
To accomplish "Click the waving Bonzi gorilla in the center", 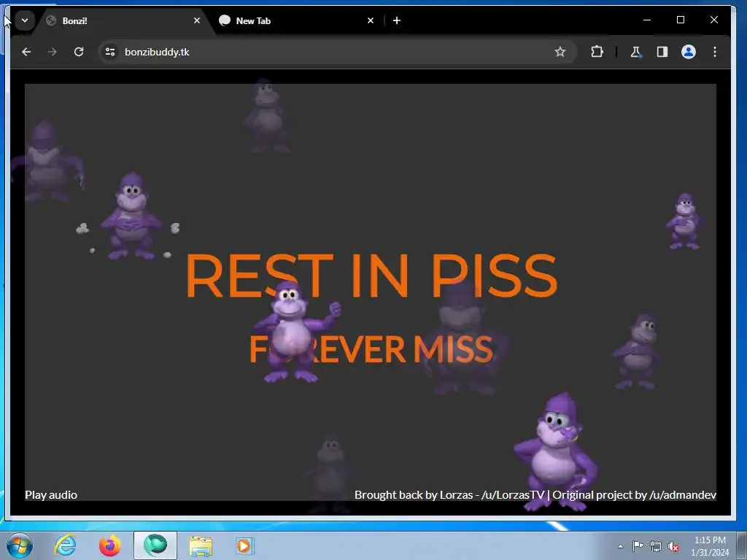I will [296, 332].
